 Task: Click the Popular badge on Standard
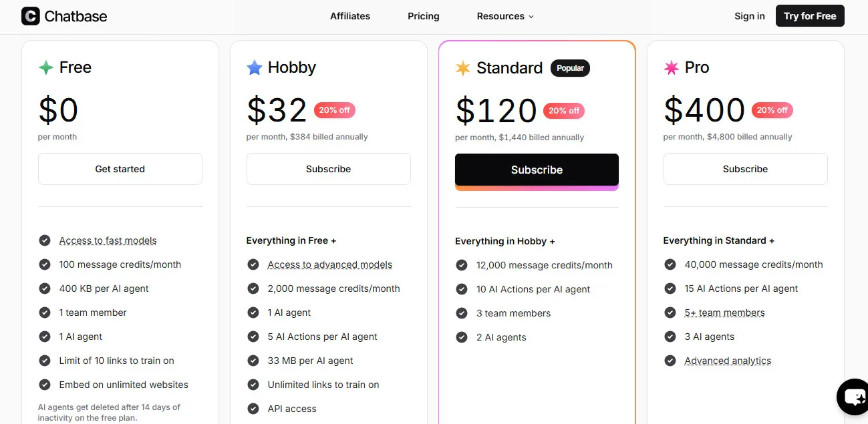570,67
